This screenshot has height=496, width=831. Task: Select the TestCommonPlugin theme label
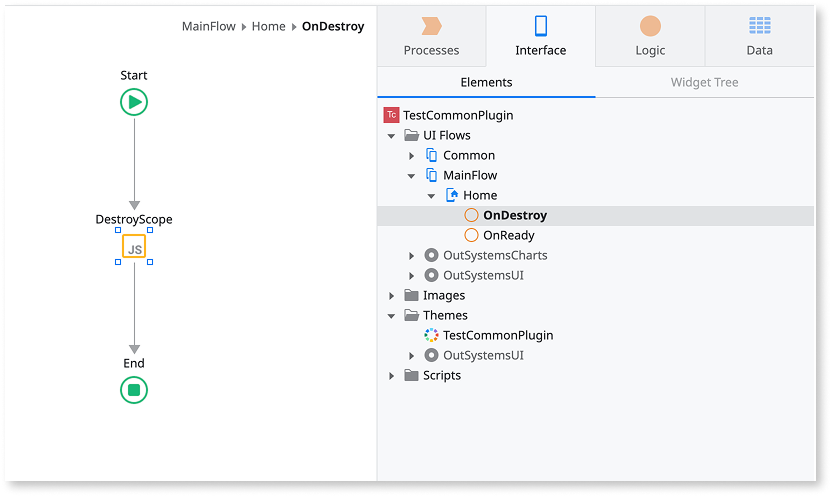click(x=498, y=335)
